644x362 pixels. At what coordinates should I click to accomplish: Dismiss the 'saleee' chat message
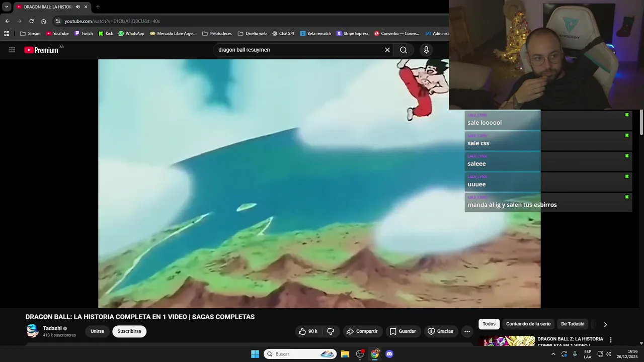pyautogui.click(x=627, y=156)
